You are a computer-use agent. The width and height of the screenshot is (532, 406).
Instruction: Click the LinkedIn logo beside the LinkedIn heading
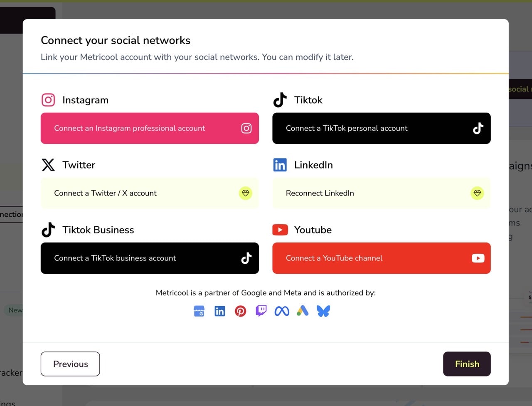tap(280, 165)
